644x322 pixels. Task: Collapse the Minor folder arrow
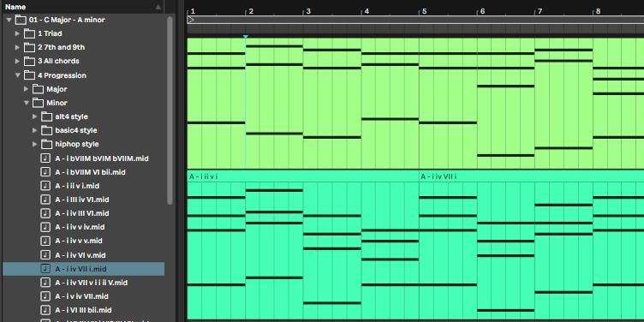[27, 103]
